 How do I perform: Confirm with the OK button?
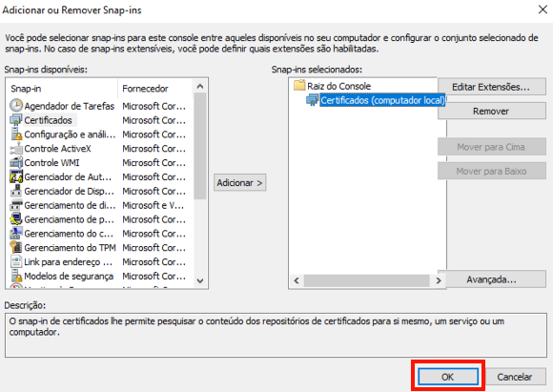448,377
